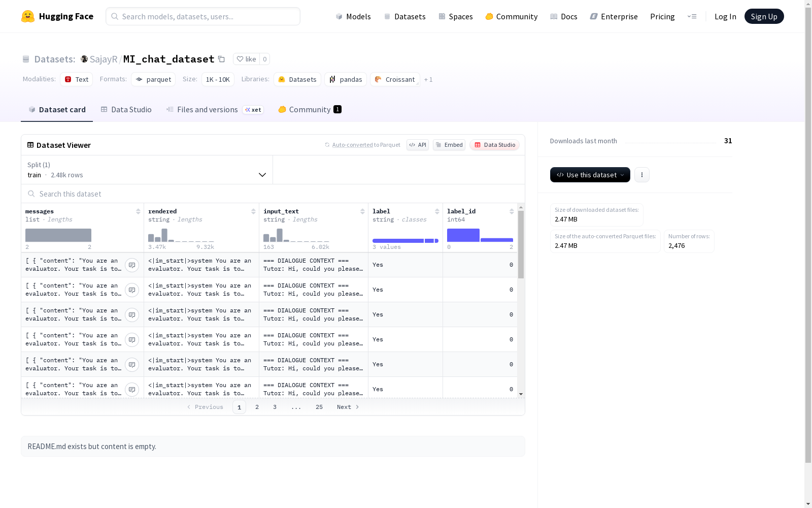Click the table vertical scrollbar
Screen dimensions: 812x508
click(521, 244)
